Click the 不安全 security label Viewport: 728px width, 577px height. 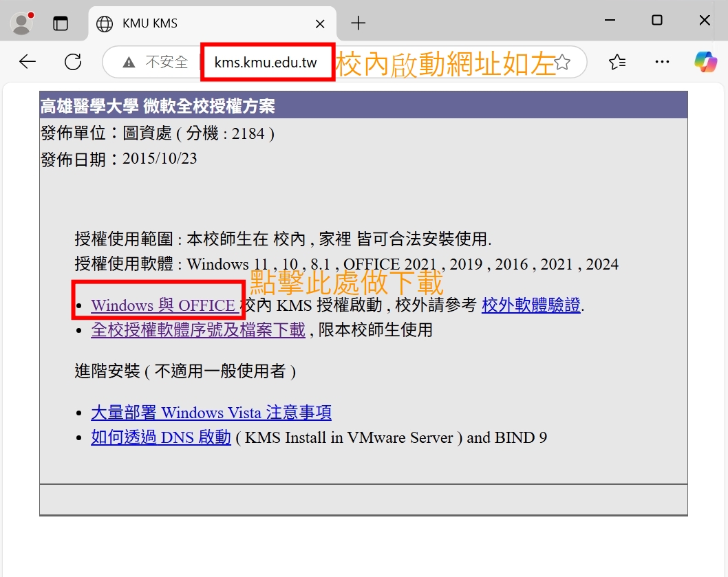coord(167,62)
